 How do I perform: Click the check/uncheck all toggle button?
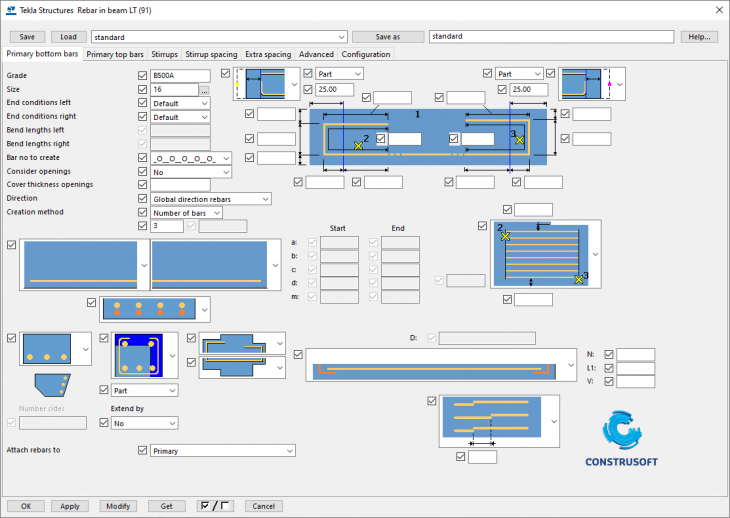[215, 506]
